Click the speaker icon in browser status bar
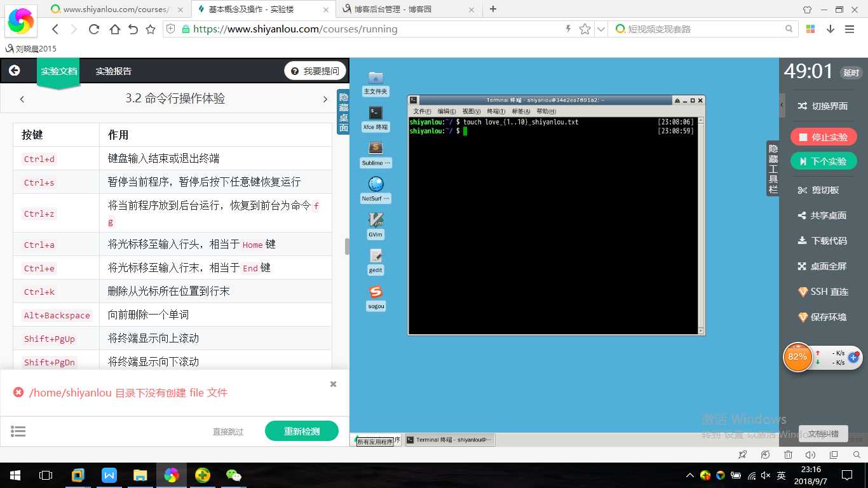 coord(810,454)
